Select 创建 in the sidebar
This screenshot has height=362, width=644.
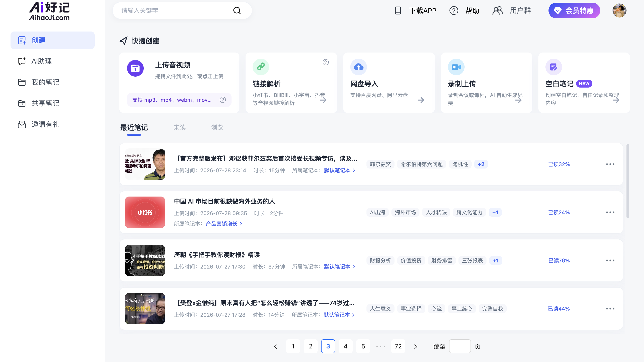(53, 40)
